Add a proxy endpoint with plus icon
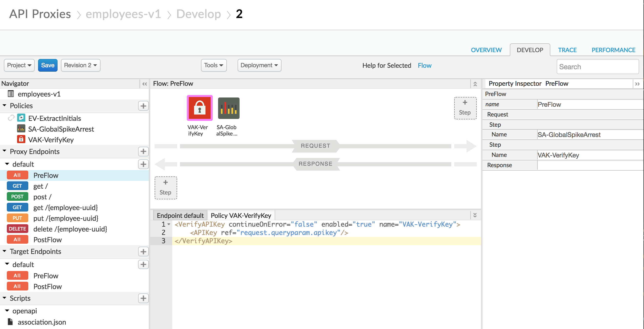Image resolution: width=644 pixels, height=329 pixels. click(143, 151)
